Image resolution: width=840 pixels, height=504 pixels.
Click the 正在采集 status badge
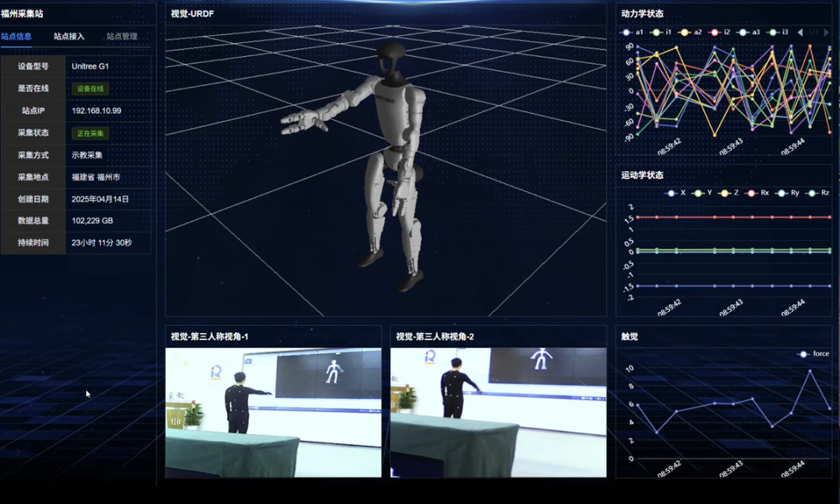90,133
